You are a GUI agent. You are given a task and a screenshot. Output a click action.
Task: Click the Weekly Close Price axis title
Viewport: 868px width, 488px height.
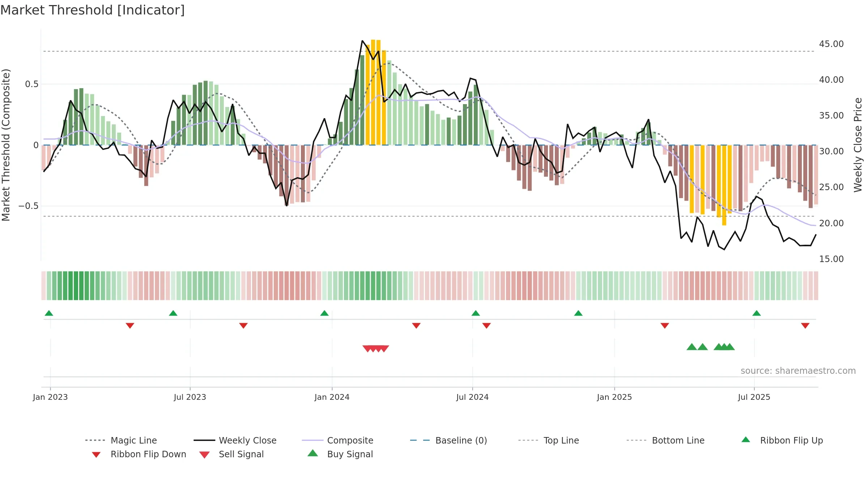(858, 145)
